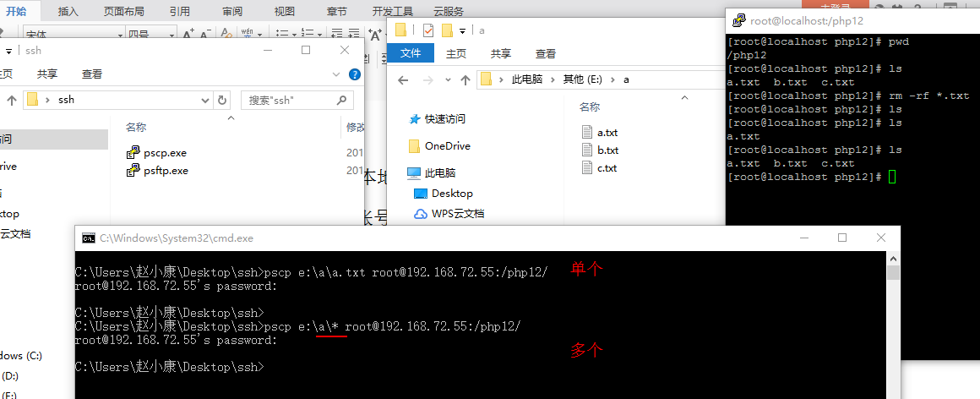Click the pscp.exe file icon
The width and height of the screenshot is (980, 399).
click(133, 153)
